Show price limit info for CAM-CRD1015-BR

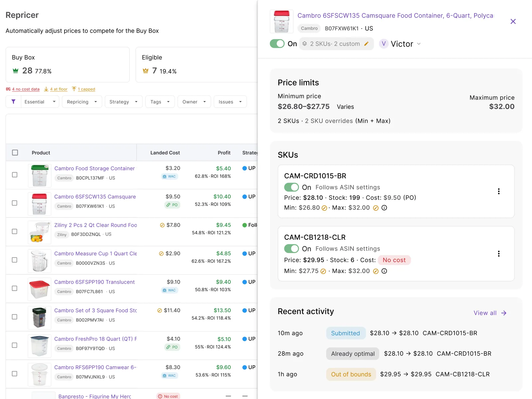384,208
